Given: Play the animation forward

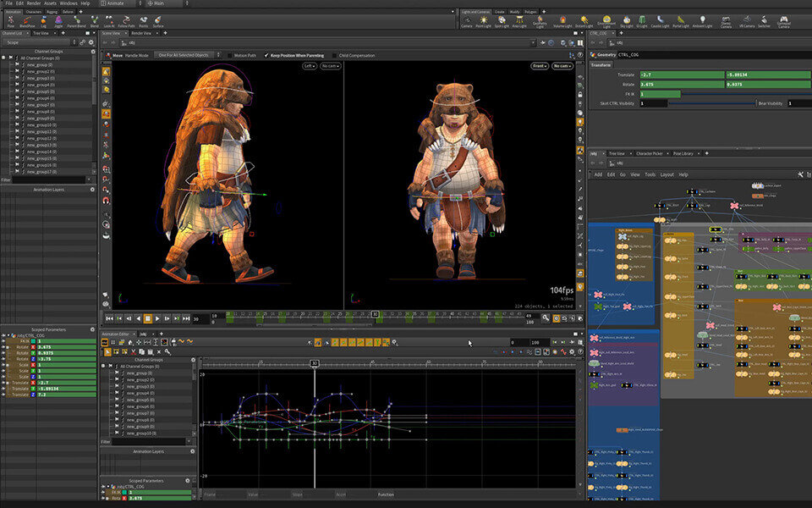Looking at the screenshot, I should pyautogui.click(x=157, y=318).
